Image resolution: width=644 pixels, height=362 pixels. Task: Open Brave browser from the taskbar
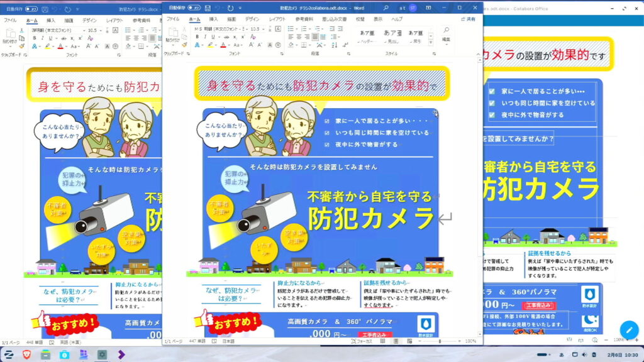click(27, 354)
